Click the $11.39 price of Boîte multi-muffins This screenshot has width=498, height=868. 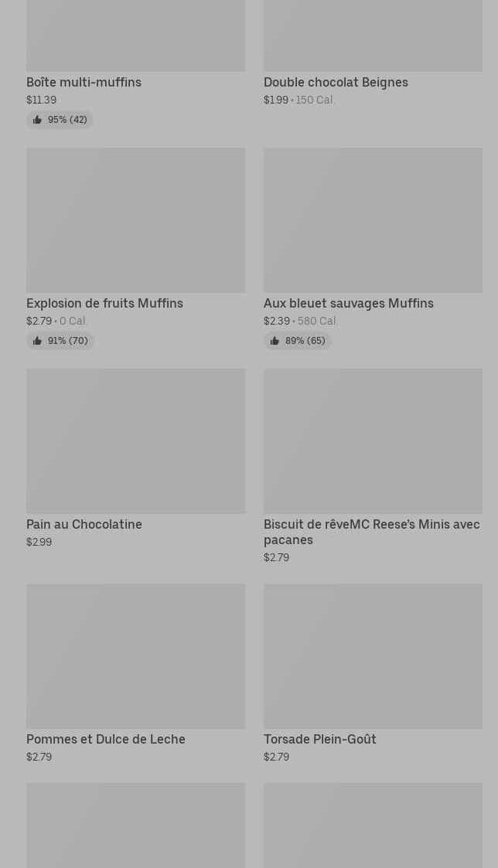click(x=41, y=100)
